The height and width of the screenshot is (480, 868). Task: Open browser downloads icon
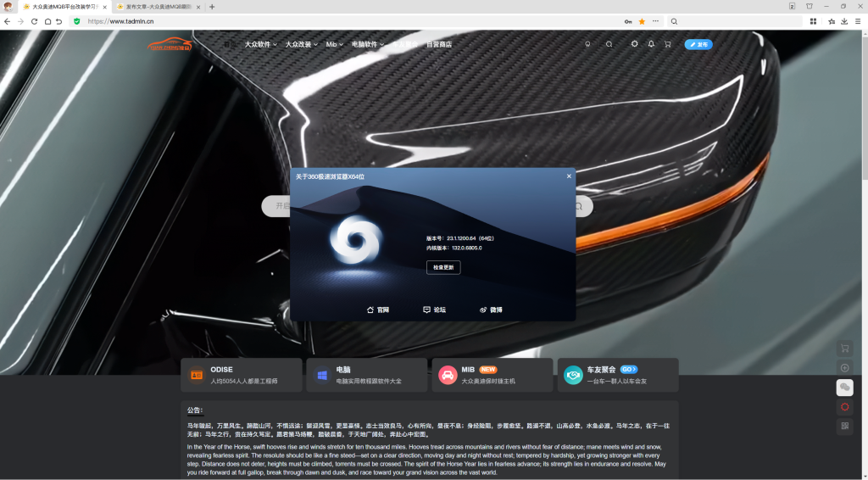point(845,21)
